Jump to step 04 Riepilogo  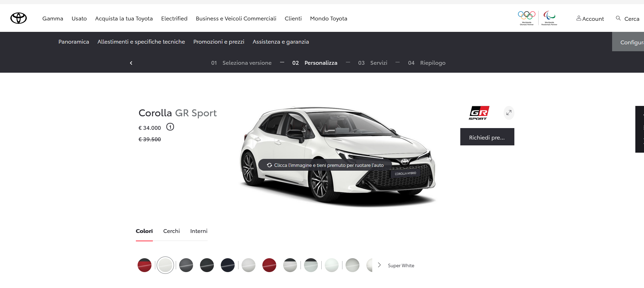coord(427,63)
